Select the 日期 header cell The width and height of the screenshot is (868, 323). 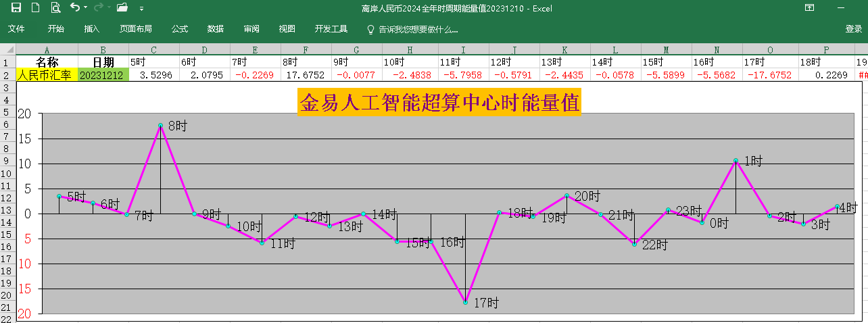pyautogui.click(x=103, y=62)
